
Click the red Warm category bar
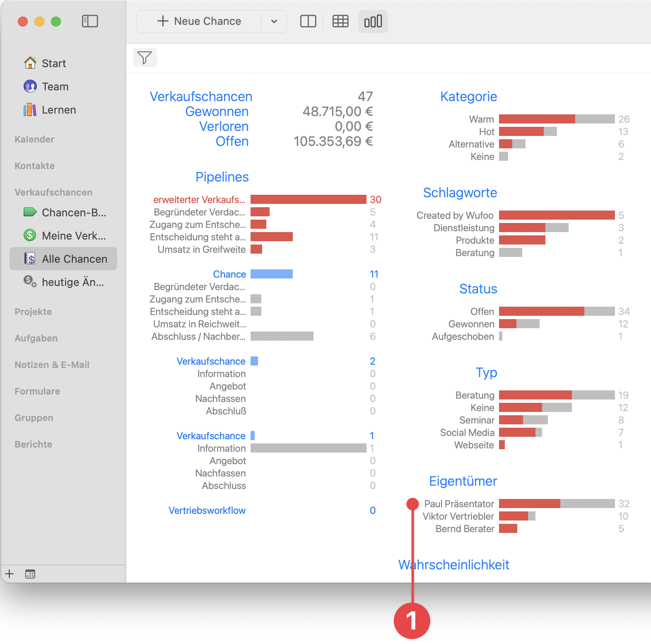coord(537,119)
